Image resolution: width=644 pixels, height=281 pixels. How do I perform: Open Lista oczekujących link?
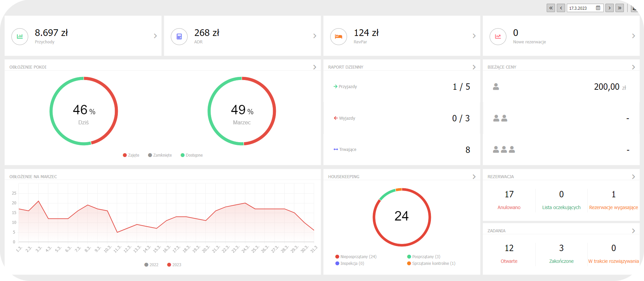561,207
